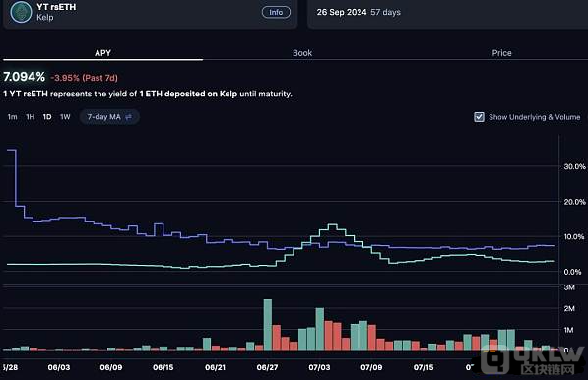Toggle the 7-day MA swap icon
This screenshot has width=588, height=380.
[x=129, y=117]
